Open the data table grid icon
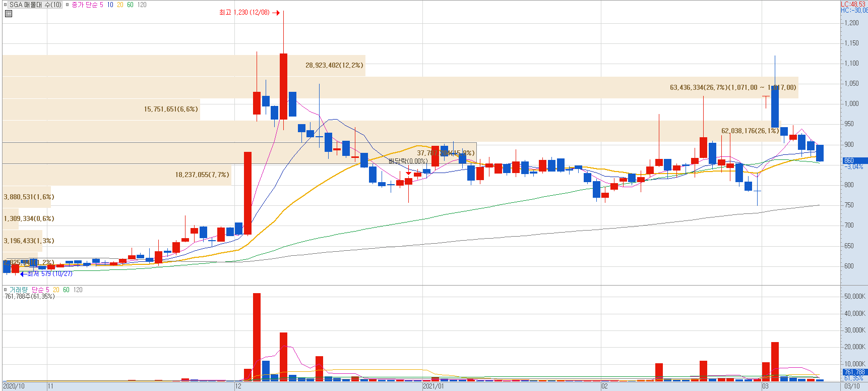Viewport: 868px width, 391px height. [8, 14]
